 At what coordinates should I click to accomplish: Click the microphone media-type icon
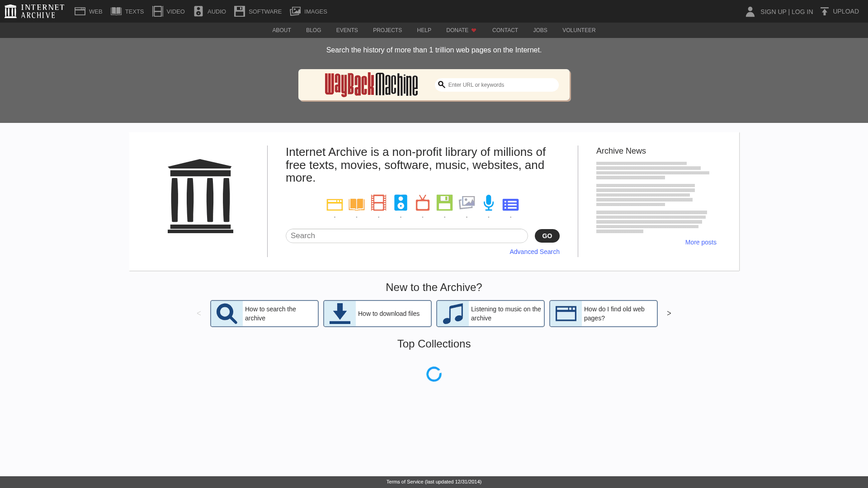pos(488,203)
